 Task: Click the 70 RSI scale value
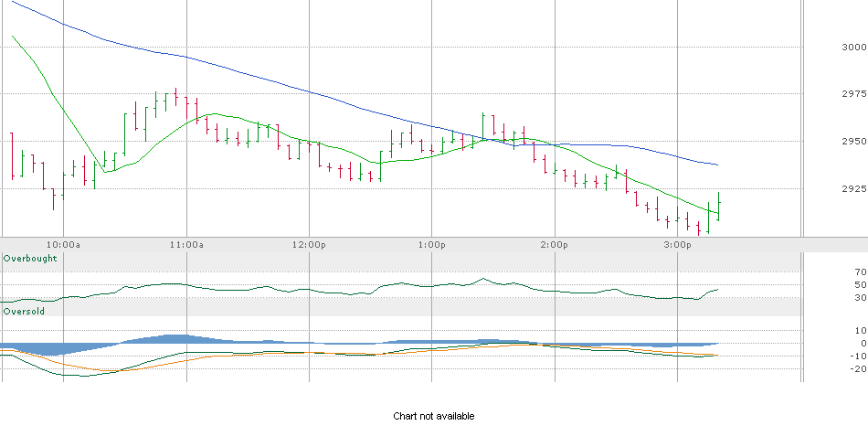(x=861, y=272)
